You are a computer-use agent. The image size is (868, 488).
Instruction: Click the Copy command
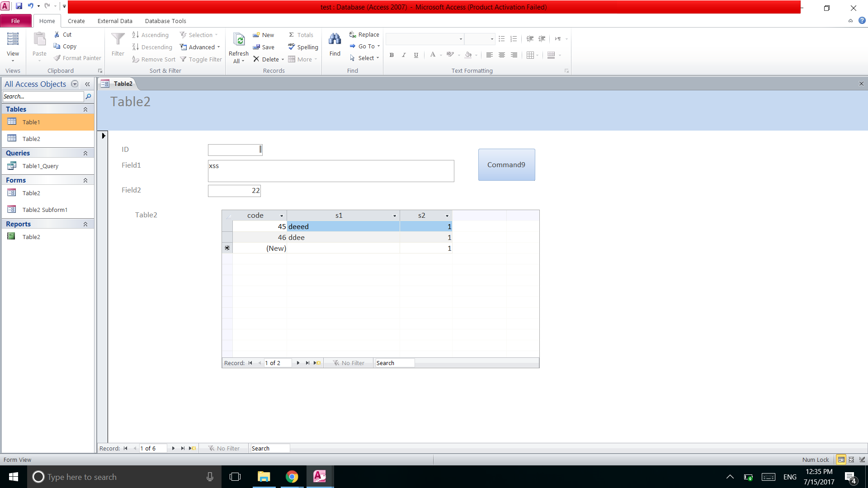coord(65,46)
